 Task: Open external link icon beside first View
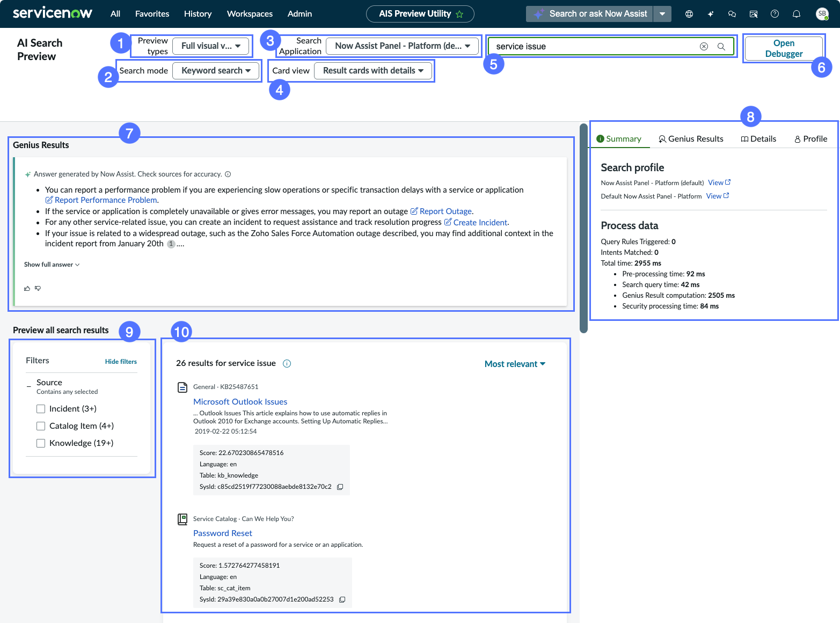[x=728, y=182]
